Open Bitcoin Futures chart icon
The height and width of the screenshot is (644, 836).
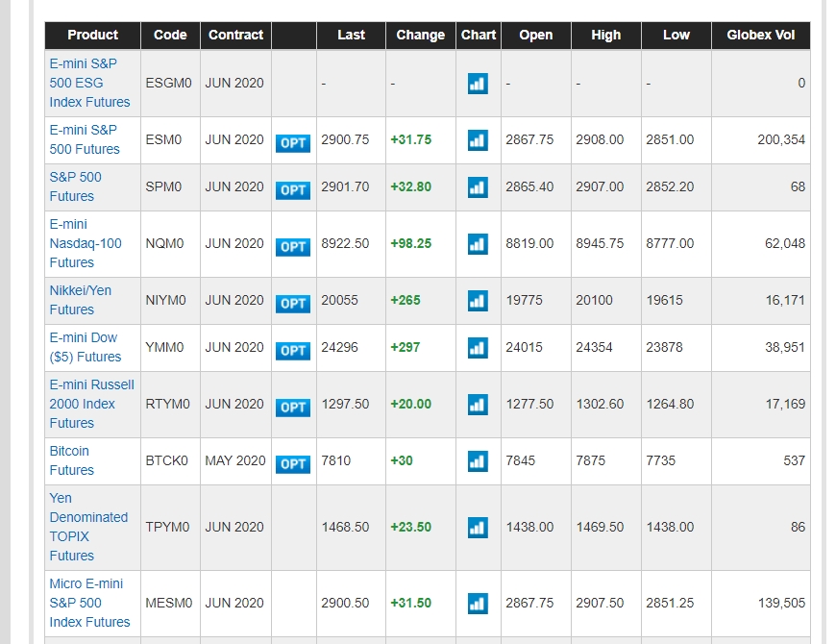(x=478, y=461)
